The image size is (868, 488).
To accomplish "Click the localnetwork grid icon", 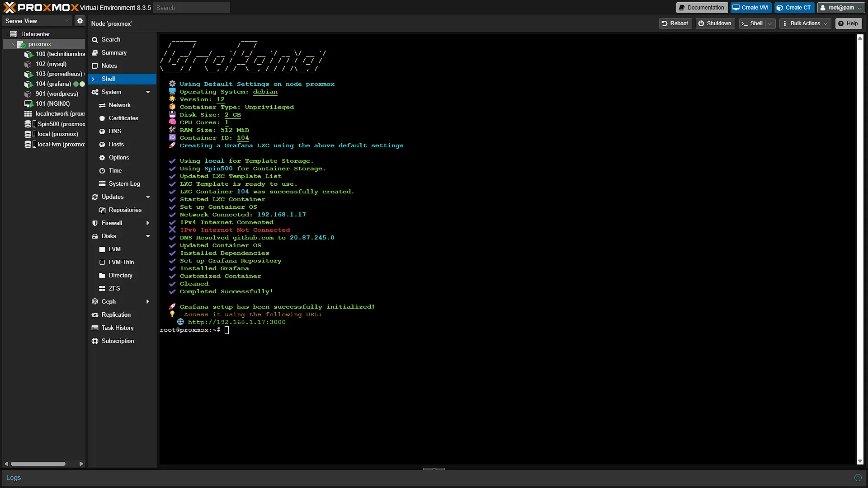I will pyautogui.click(x=28, y=114).
